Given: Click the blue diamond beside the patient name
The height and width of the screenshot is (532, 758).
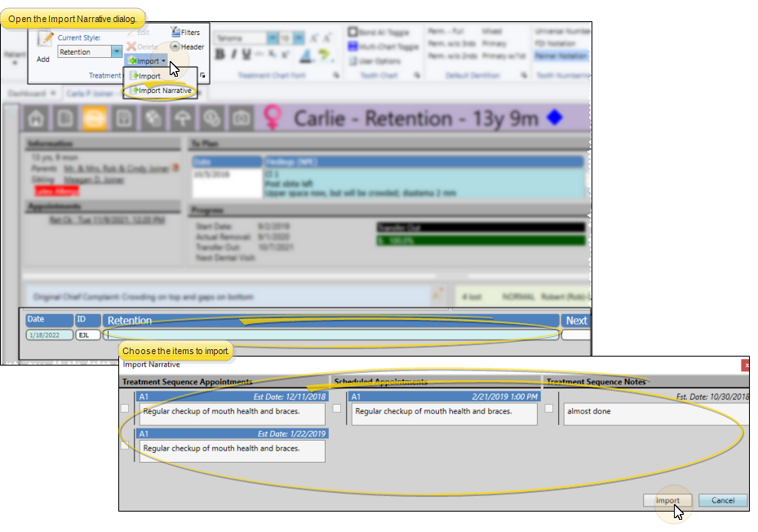Looking at the screenshot, I should (x=555, y=118).
